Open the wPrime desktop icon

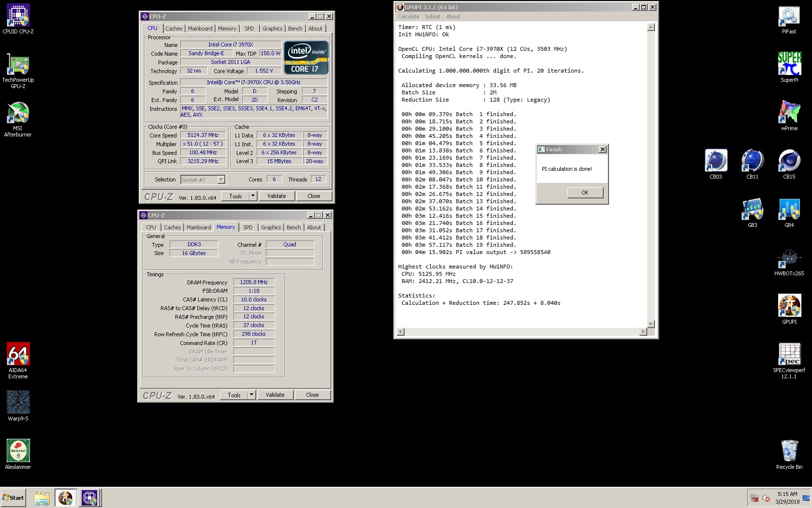click(789, 116)
